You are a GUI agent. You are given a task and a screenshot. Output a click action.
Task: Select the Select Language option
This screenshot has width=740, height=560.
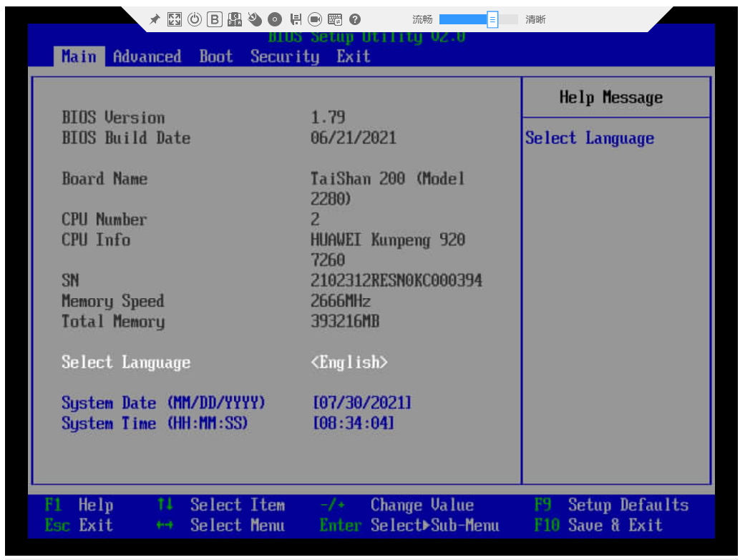click(x=126, y=363)
